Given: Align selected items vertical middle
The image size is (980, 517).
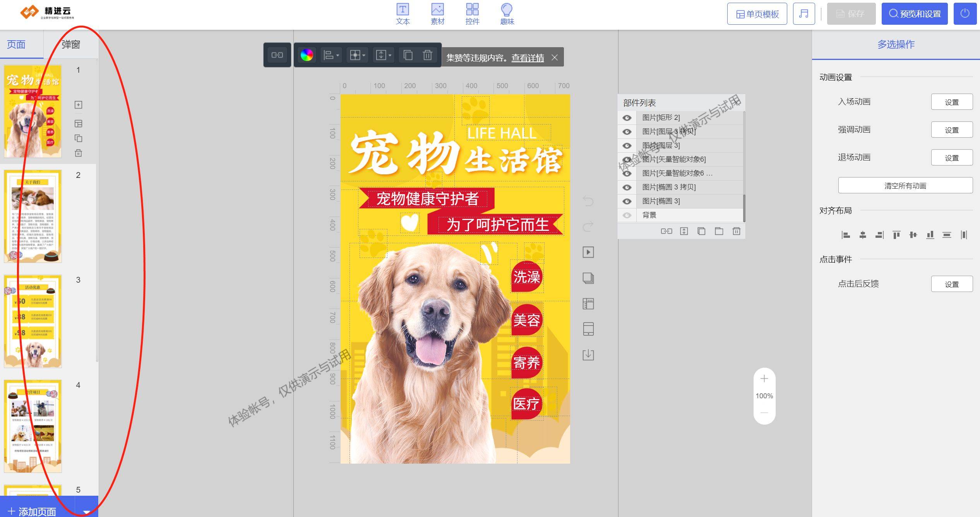Looking at the screenshot, I should [x=913, y=235].
